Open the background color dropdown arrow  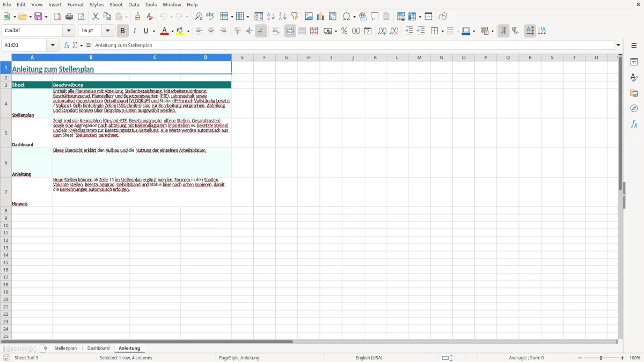tap(188, 31)
